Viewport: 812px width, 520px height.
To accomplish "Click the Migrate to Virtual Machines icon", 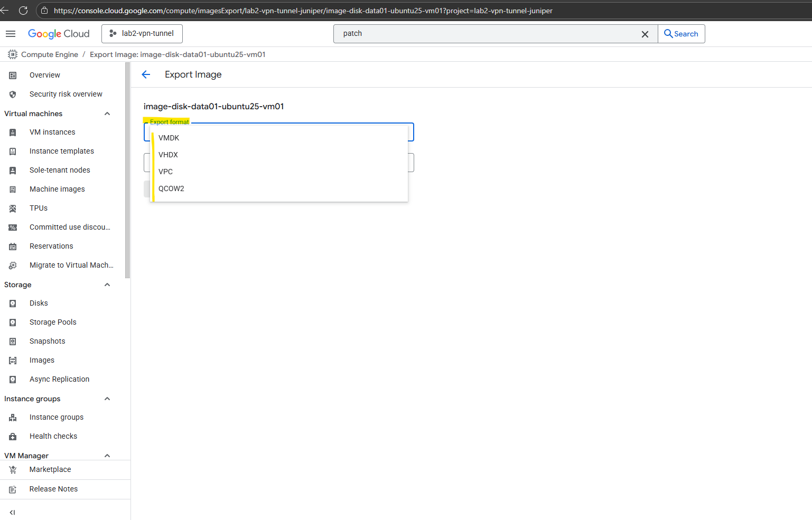I will tap(13, 266).
